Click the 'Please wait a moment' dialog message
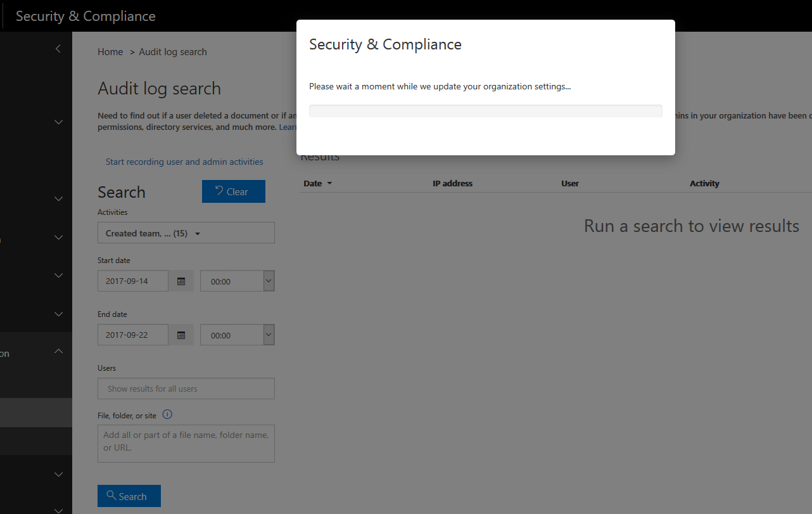The height and width of the screenshot is (514, 812). (440, 86)
